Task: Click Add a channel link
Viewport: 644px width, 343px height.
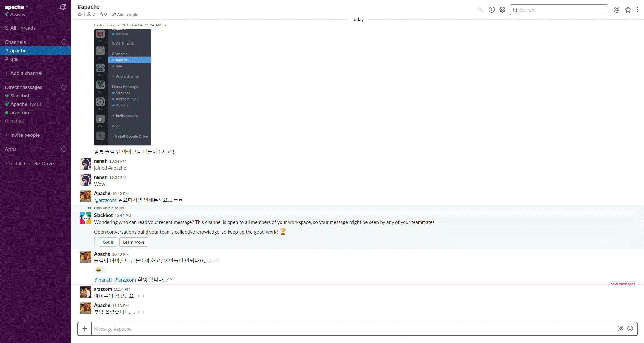Action: pyautogui.click(x=24, y=73)
